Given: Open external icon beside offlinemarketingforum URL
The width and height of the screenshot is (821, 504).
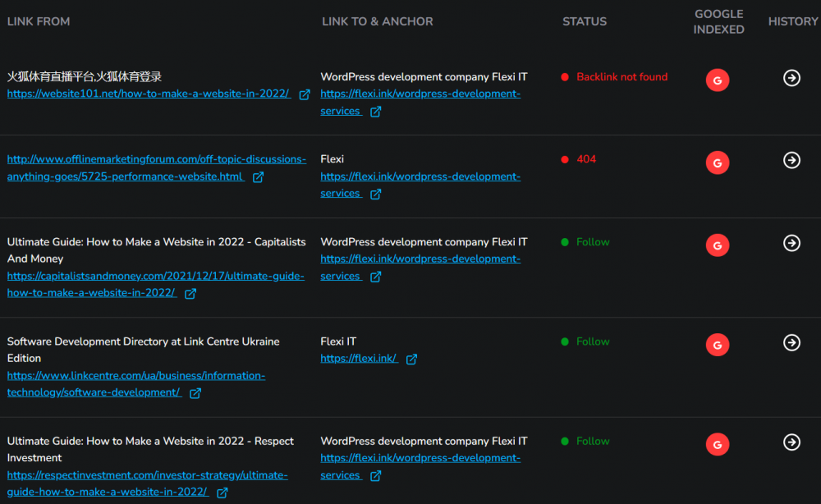Looking at the screenshot, I should tap(258, 177).
